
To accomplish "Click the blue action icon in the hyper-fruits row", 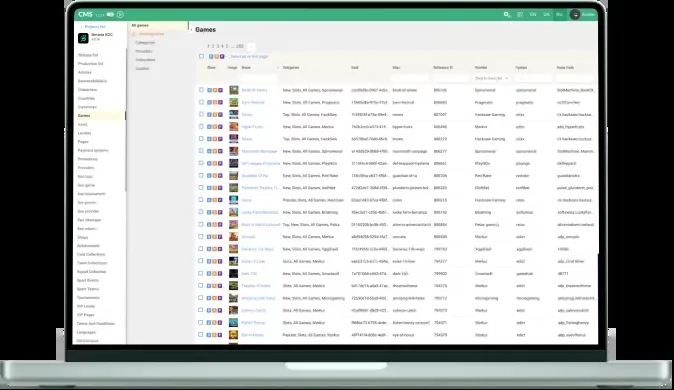I will [x=210, y=127].
